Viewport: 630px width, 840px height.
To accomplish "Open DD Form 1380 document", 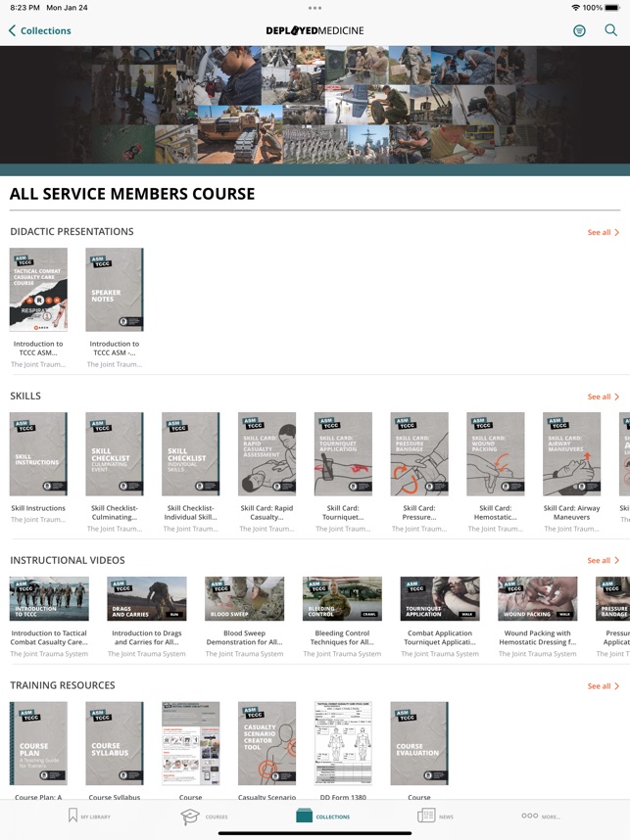I will [343, 744].
